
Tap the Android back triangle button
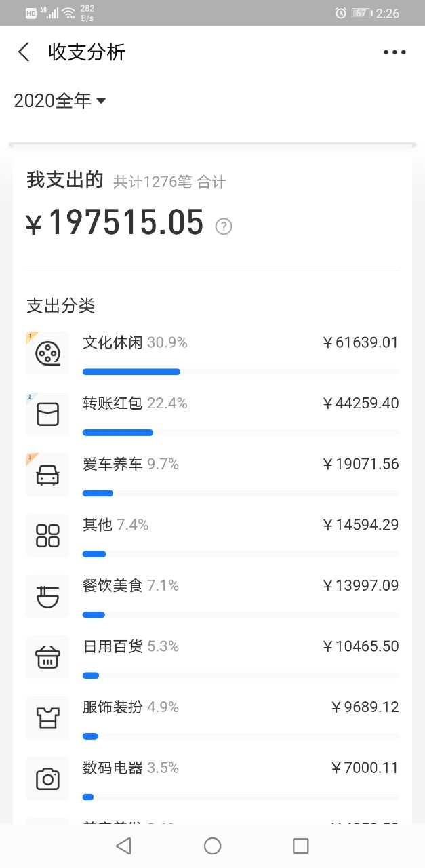[x=123, y=846]
